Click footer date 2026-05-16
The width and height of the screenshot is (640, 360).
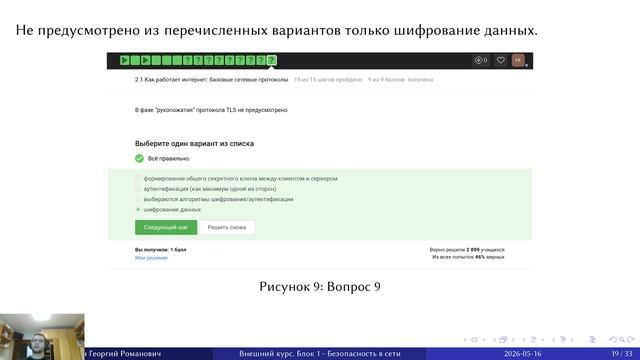coord(523,353)
